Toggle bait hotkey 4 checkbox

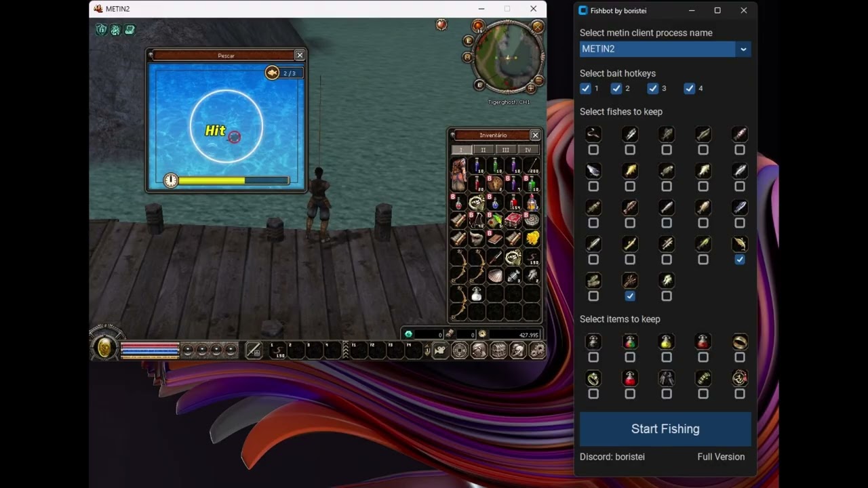(690, 88)
